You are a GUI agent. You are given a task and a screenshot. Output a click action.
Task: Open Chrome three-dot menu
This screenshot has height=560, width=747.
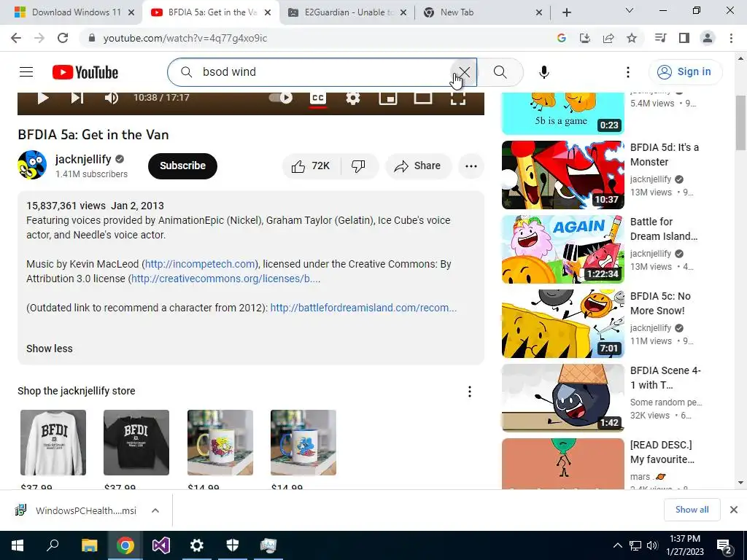click(731, 38)
